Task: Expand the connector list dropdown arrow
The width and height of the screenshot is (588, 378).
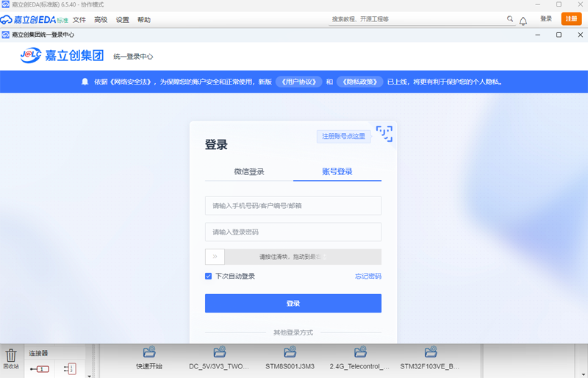Action: (89, 375)
